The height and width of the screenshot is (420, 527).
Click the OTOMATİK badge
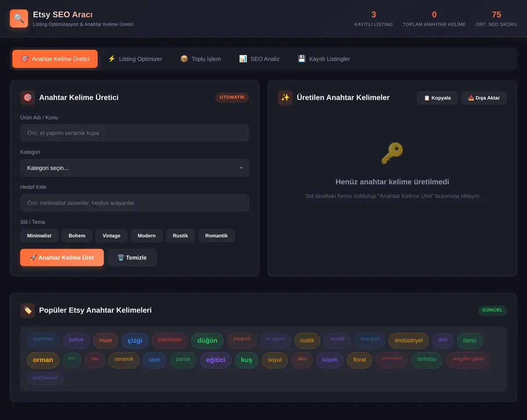pos(232,97)
